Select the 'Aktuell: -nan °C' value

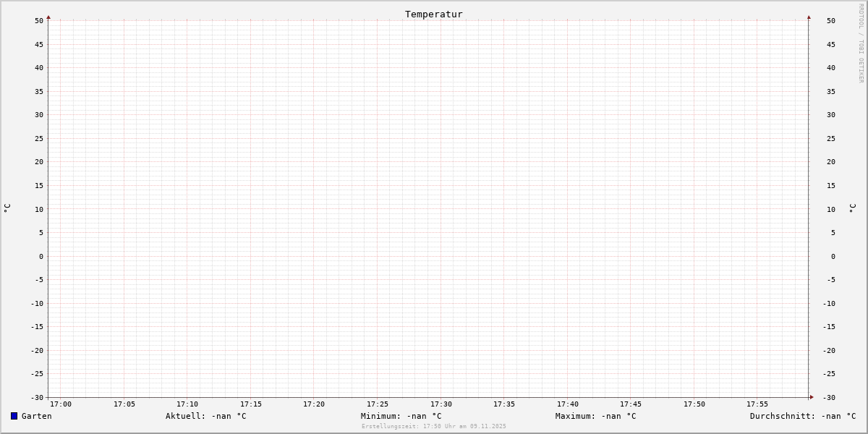coord(206,416)
